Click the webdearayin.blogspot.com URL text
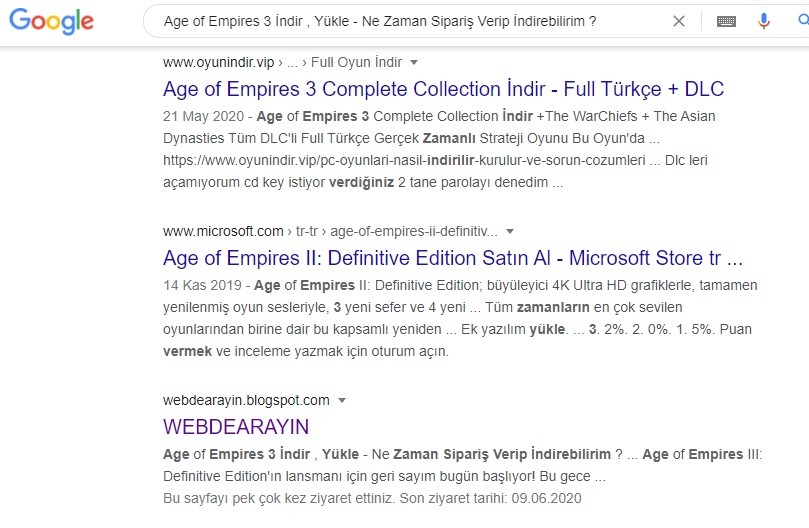Image resolution: width=809 pixels, height=528 pixels. click(x=246, y=400)
